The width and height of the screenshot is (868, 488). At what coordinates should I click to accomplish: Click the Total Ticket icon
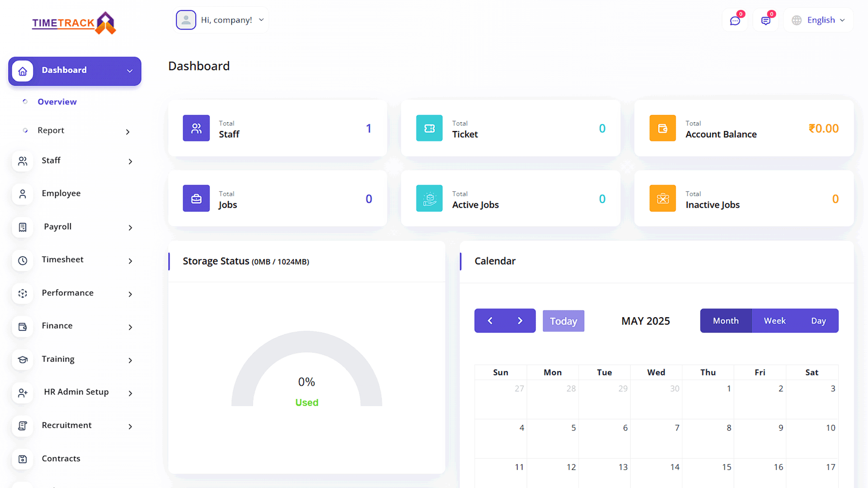(x=429, y=128)
